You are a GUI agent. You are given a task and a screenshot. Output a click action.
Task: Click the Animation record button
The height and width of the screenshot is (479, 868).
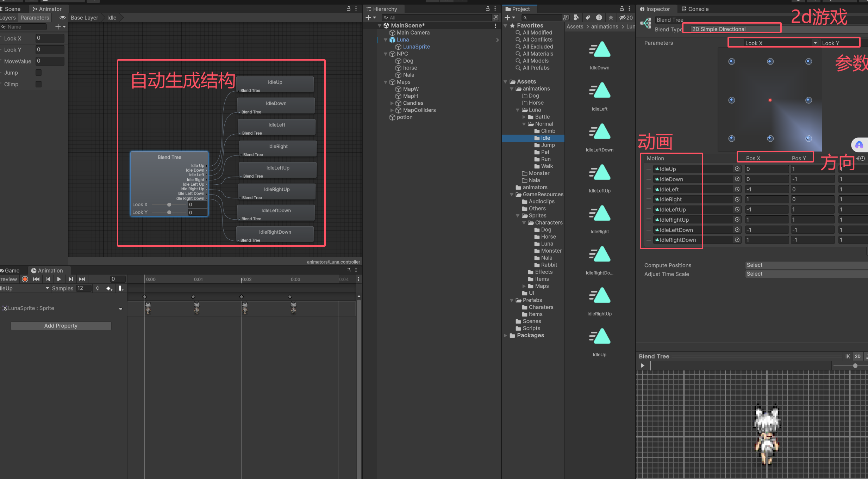(x=25, y=279)
